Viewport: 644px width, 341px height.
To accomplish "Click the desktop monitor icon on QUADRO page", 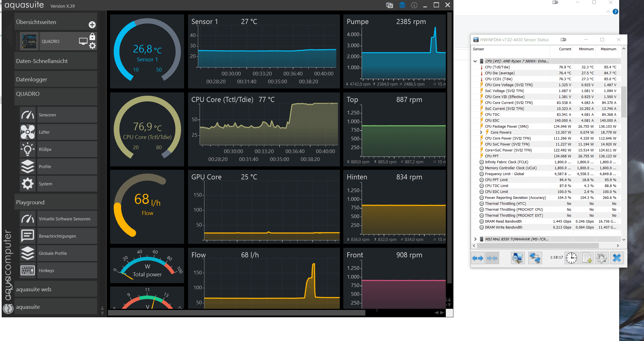I will 83,41.
